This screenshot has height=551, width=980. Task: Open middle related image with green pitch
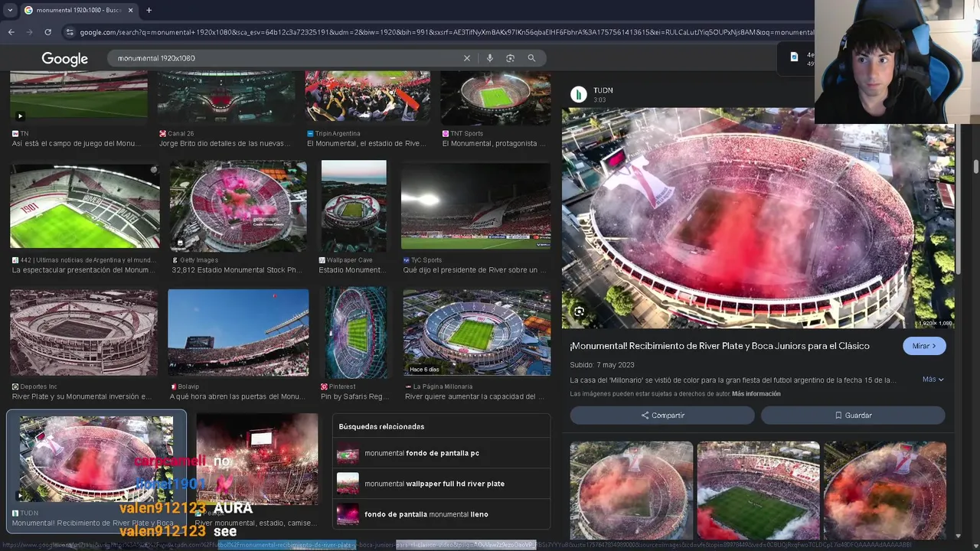click(758, 491)
